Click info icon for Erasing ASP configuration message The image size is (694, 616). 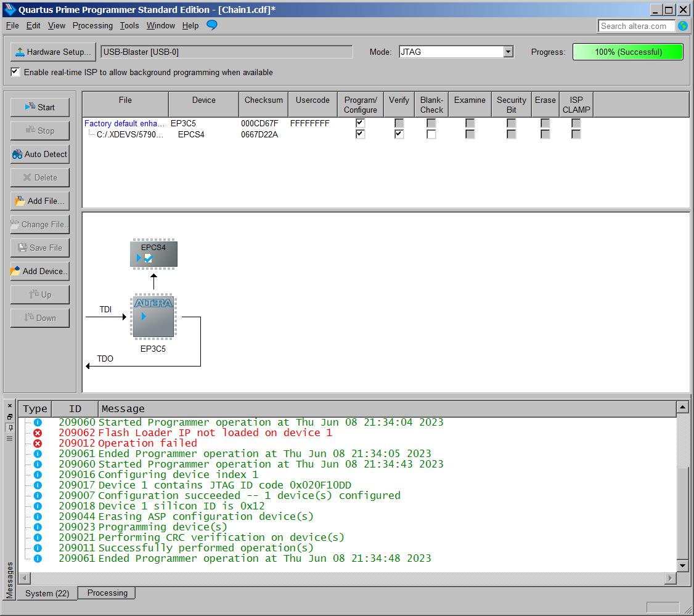38,516
